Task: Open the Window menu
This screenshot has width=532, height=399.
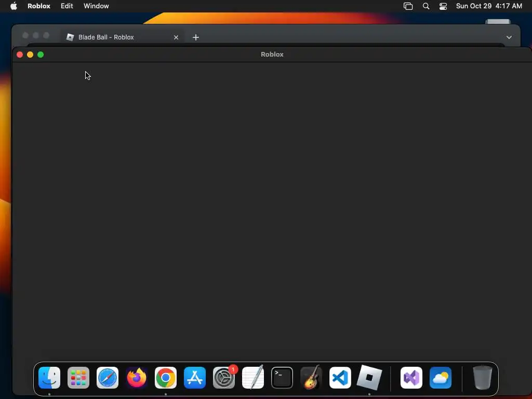Action: pos(96,6)
